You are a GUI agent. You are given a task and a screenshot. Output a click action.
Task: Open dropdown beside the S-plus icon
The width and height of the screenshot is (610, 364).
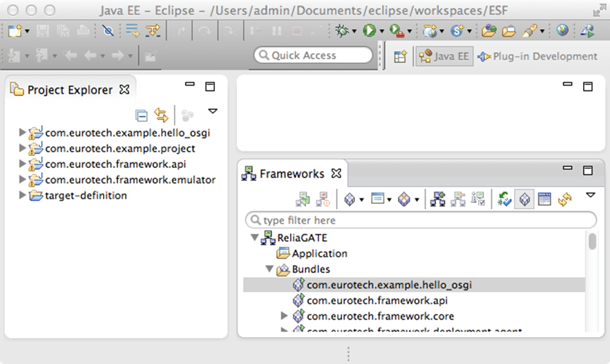tap(469, 31)
